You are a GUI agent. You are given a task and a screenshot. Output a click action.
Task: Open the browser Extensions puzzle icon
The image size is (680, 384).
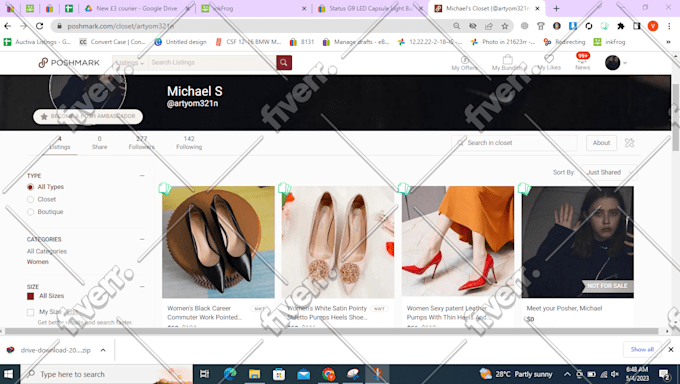pos(621,26)
